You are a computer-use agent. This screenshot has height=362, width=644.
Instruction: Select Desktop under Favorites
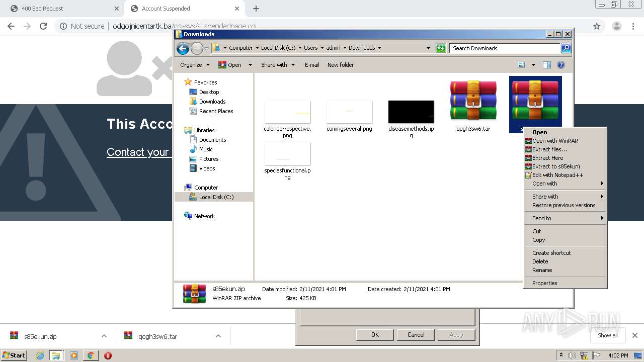(x=209, y=92)
